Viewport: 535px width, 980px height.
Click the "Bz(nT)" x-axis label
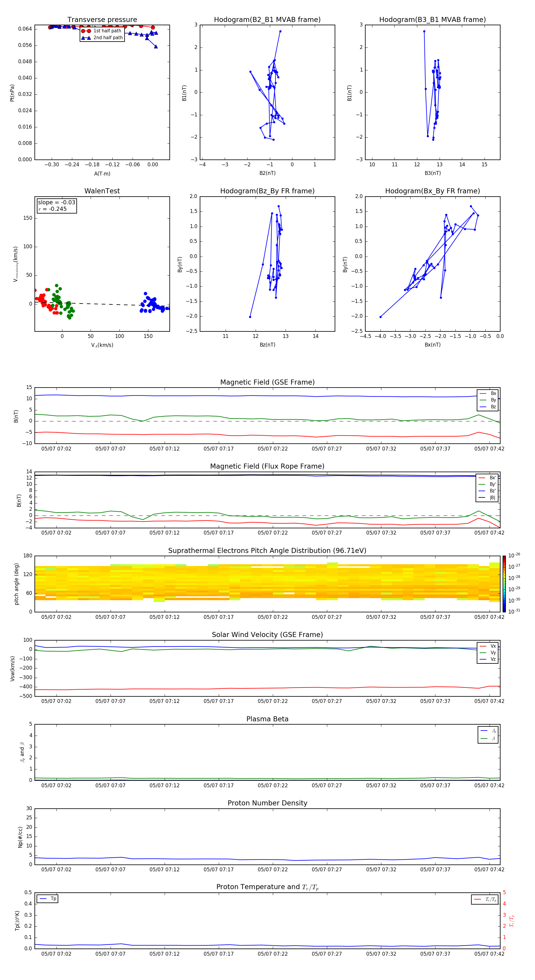[267, 345]
